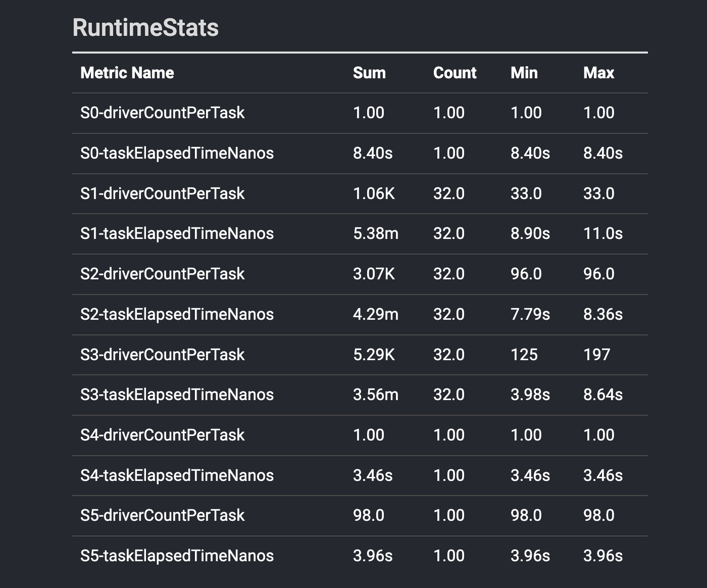Click the 197 max for S3-driverCountPerTask
The height and width of the screenshot is (588, 707).
point(597,354)
